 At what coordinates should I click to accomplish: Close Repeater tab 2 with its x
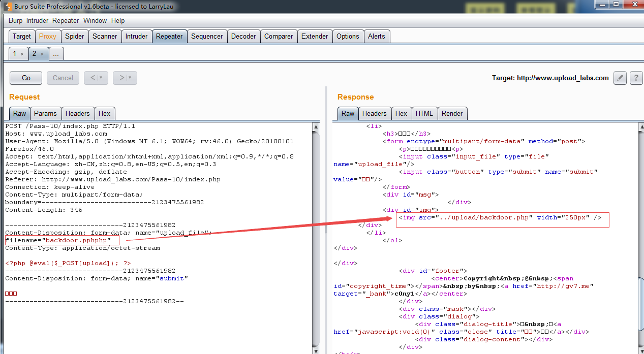tap(42, 54)
